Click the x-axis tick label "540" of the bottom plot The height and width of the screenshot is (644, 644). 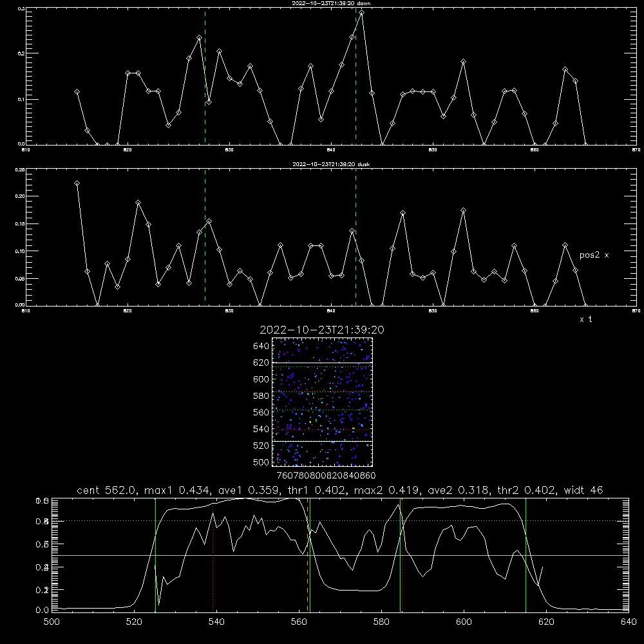coord(216,622)
